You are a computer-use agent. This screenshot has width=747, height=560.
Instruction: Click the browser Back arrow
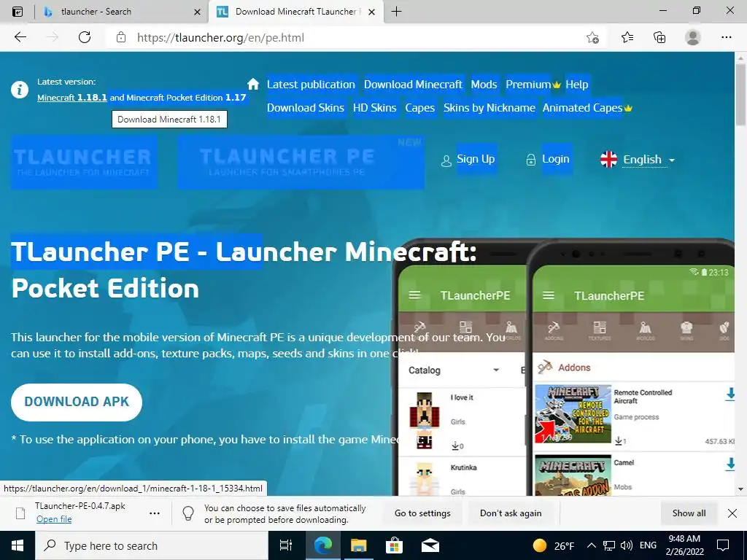pos(20,37)
